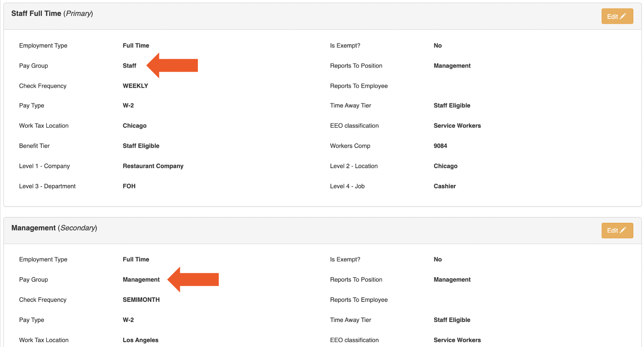Click Management pay group in Secondary panel
This screenshot has height=347, width=644.
141,280
